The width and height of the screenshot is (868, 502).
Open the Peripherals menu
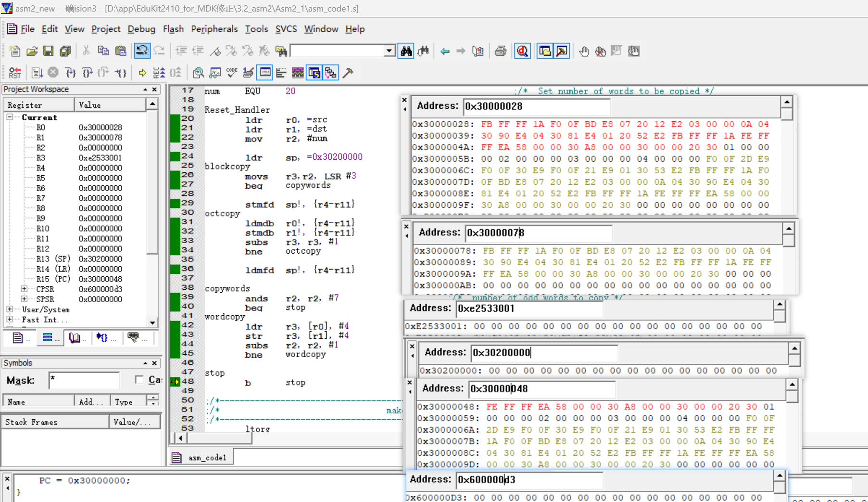214,29
